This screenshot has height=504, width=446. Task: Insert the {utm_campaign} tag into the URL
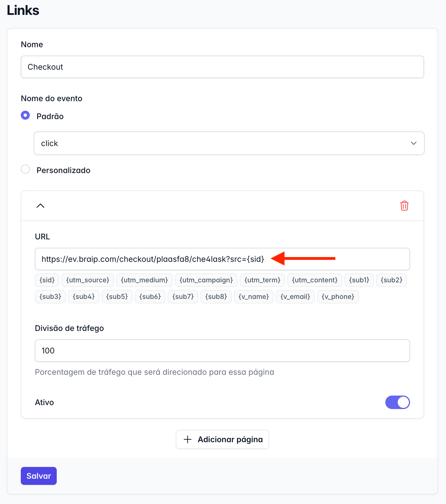[x=206, y=280]
